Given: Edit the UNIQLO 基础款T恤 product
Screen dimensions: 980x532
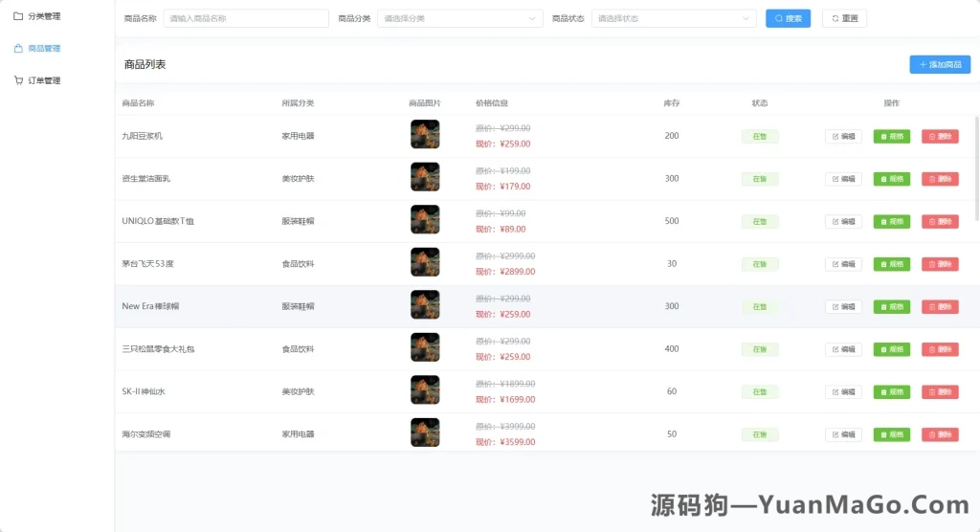Looking at the screenshot, I should click(x=843, y=221).
